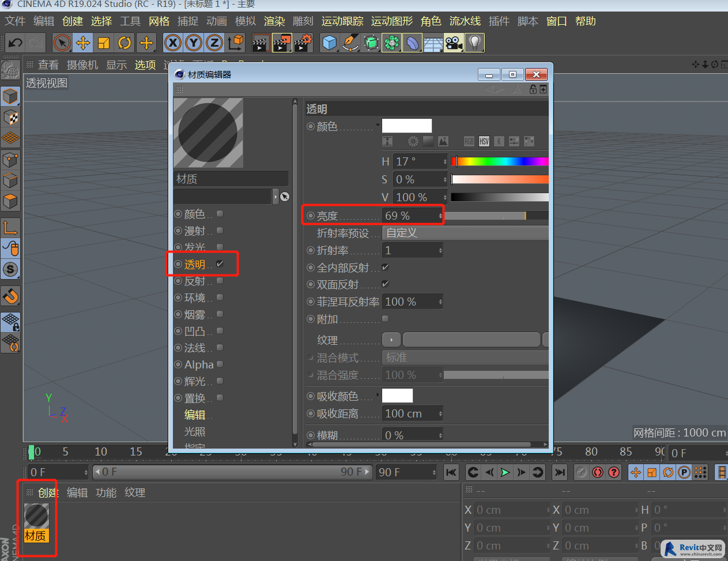728x561 pixels.
Task: Toggle 全内部反射 checkbox
Action: [385, 268]
